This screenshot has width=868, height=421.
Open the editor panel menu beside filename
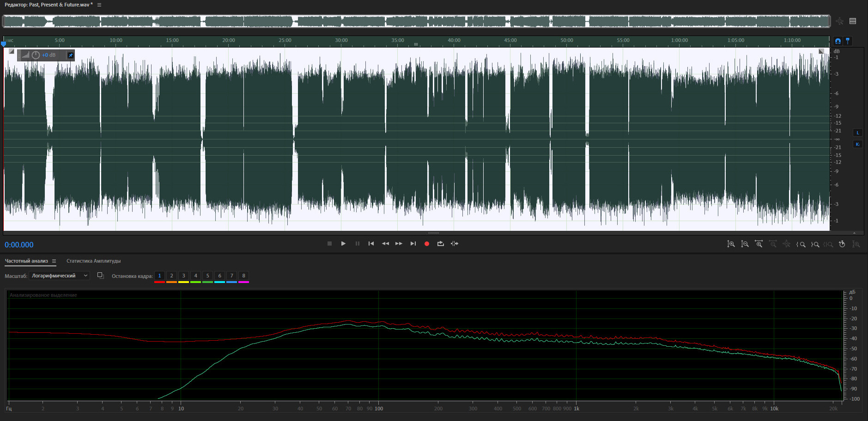click(99, 5)
